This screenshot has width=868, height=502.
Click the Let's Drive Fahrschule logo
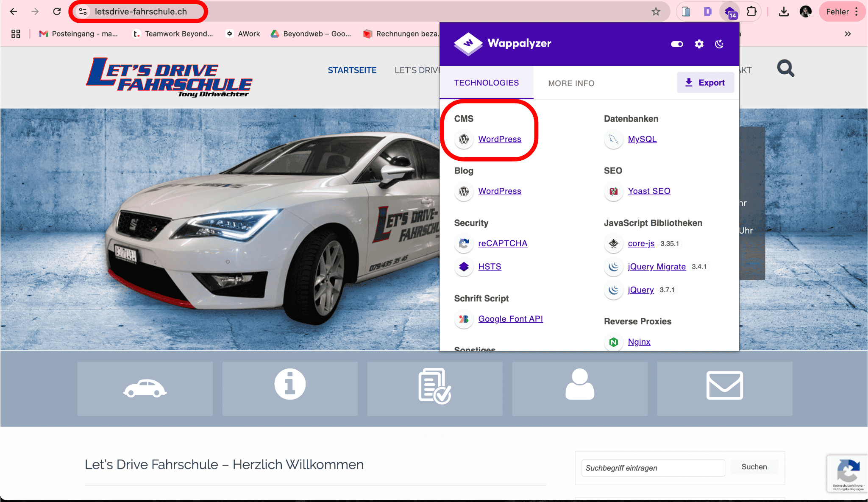coord(169,77)
